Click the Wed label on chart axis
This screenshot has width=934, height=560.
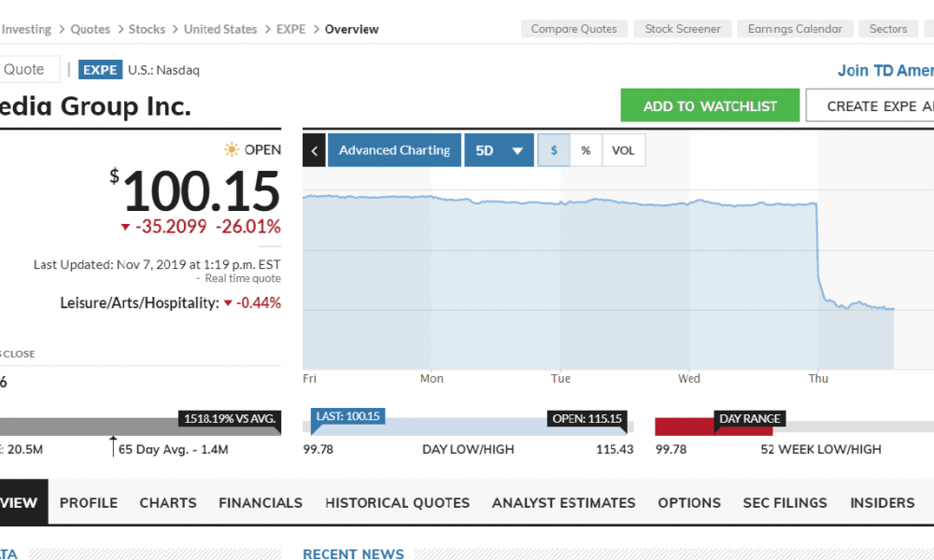(x=689, y=379)
